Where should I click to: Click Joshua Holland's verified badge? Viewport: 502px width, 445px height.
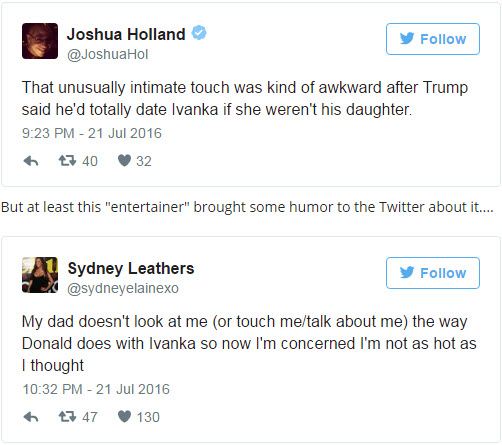click(199, 33)
